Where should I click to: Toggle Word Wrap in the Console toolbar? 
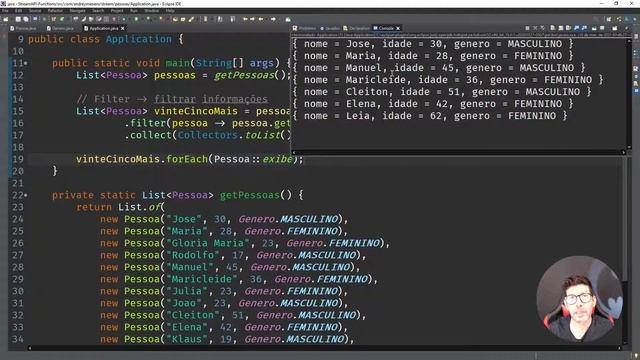click(568, 28)
